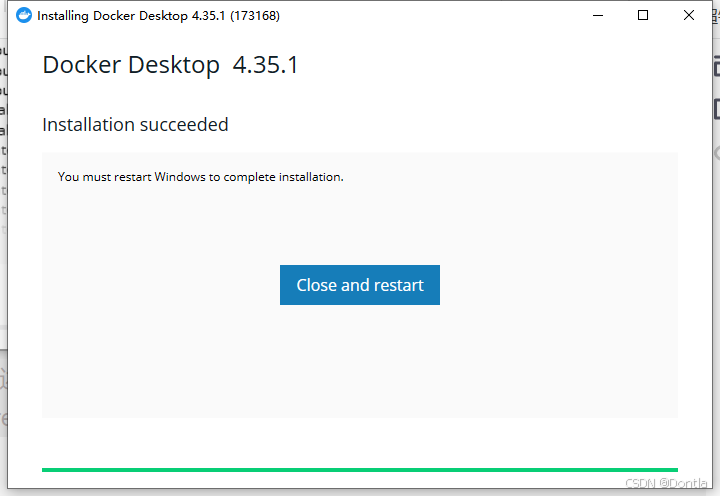Click the 'You must restart Windows' message

(x=201, y=177)
